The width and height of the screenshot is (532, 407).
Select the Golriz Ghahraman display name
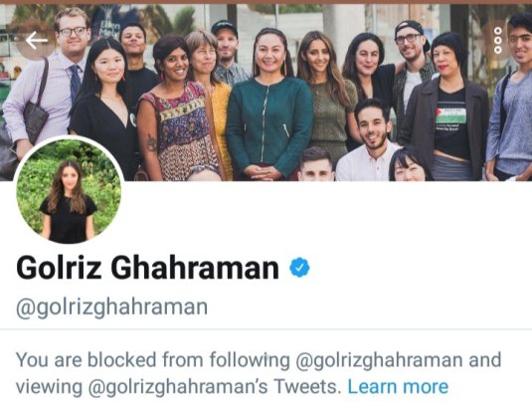pos(147,268)
